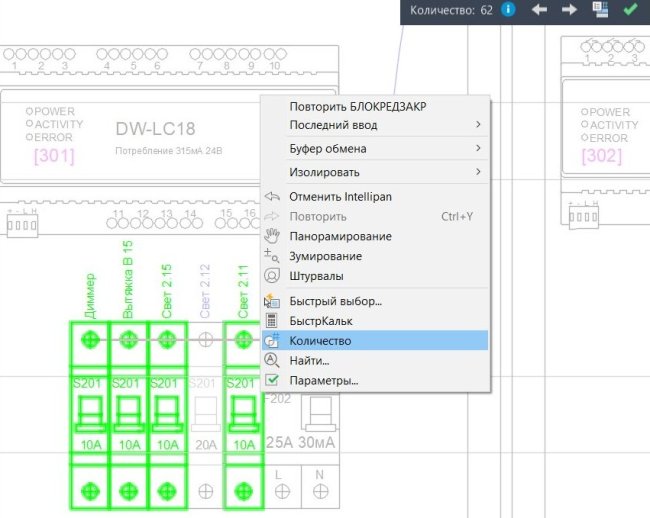Choose Количество in the context menu
The width and height of the screenshot is (650, 518).
[320, 341]
